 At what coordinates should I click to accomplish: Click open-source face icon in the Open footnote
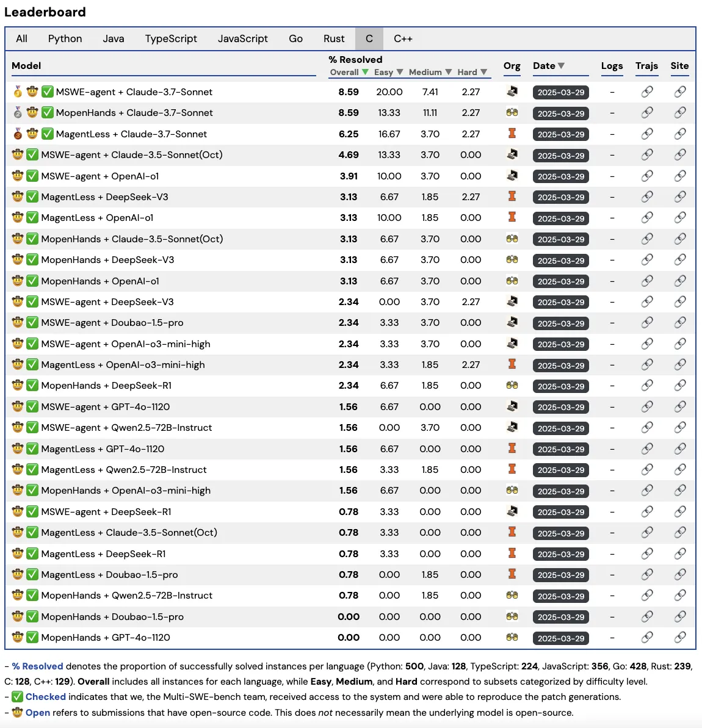pyautogui.click(x=17, y=713)
